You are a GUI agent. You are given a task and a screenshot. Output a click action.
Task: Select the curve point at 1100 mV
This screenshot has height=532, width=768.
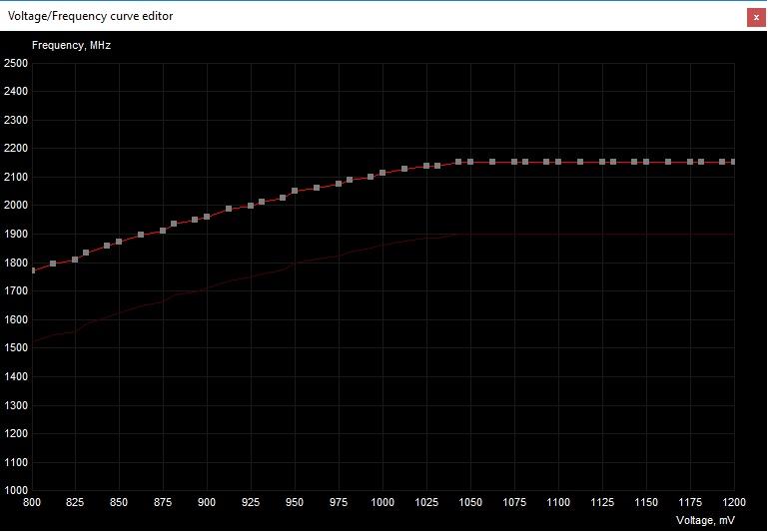click(x=558, y=162)
